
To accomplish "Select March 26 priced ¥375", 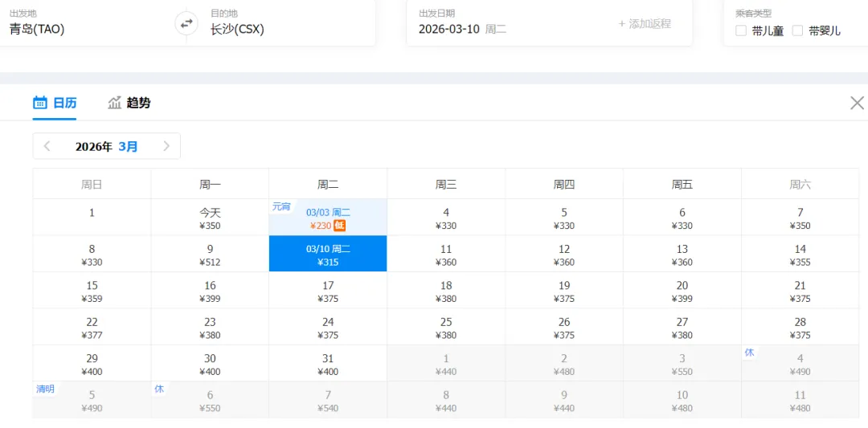I will pyautogui.click(x=564, y=327).
